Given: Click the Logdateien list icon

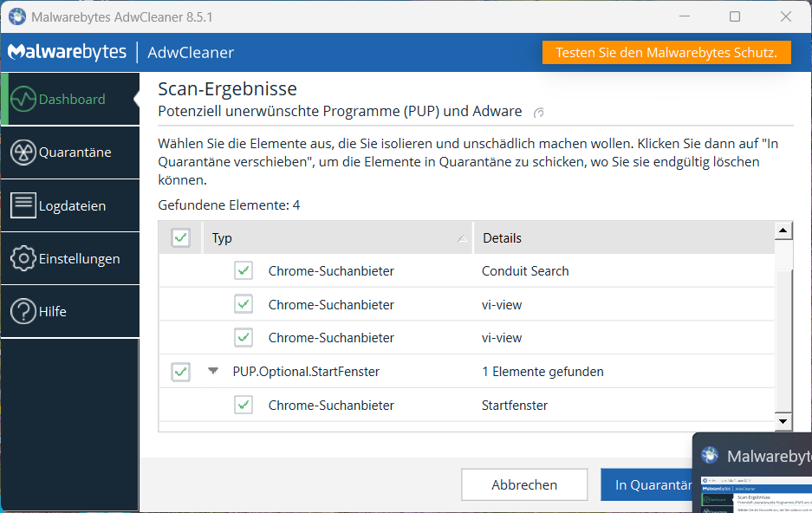Looking at the screenshot, I should click(x=23, y=205).
